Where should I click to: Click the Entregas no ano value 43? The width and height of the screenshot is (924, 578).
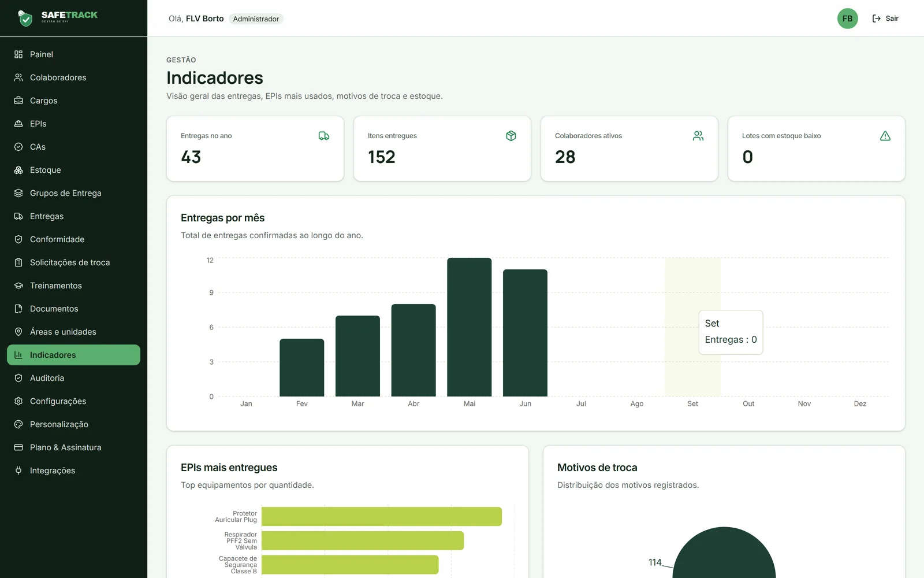click(191, 157)
